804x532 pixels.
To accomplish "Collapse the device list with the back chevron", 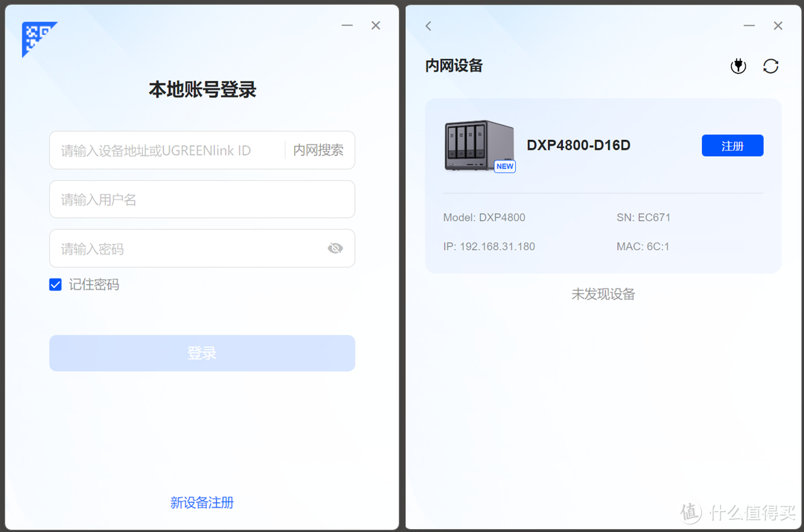I will click(x=428, y=25).
